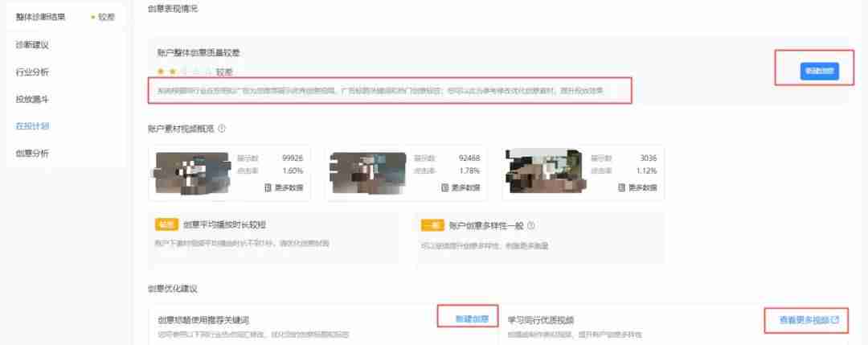Image resolution: width=868 pixels, height=345 pixels.
Task: Open 更多数据 for the 92468 impressions video
Action: [x=461, y=187]
